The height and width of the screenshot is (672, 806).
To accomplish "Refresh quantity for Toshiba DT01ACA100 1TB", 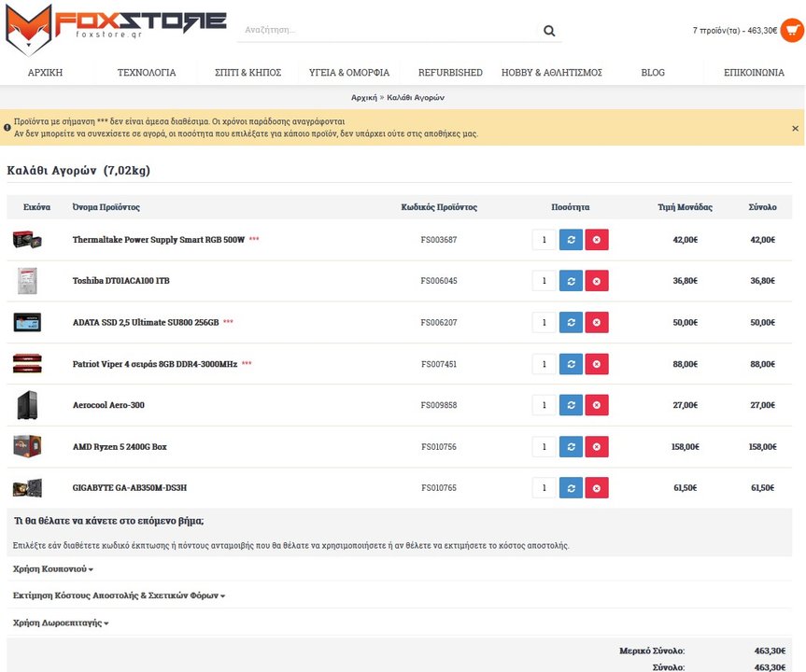I will (571, 281).
